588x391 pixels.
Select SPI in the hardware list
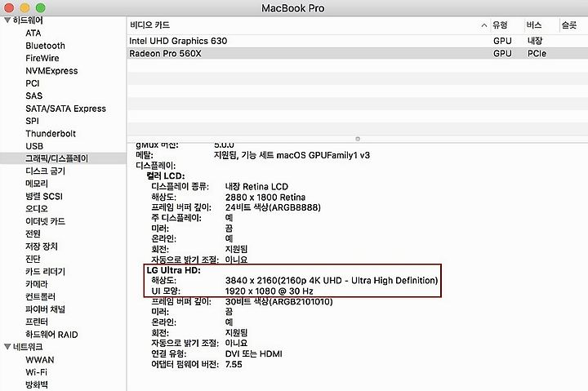pos(32,121)
